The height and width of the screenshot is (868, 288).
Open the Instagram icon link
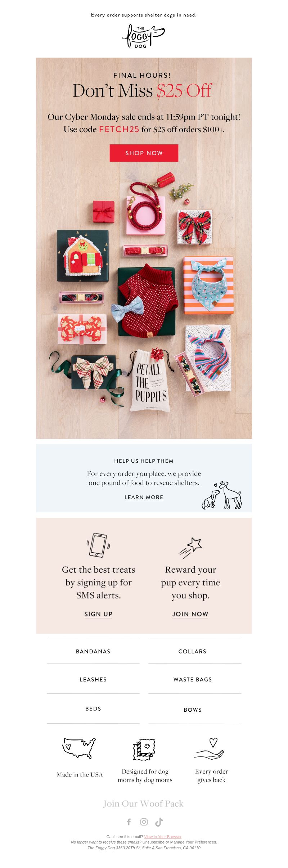[144, 822]
